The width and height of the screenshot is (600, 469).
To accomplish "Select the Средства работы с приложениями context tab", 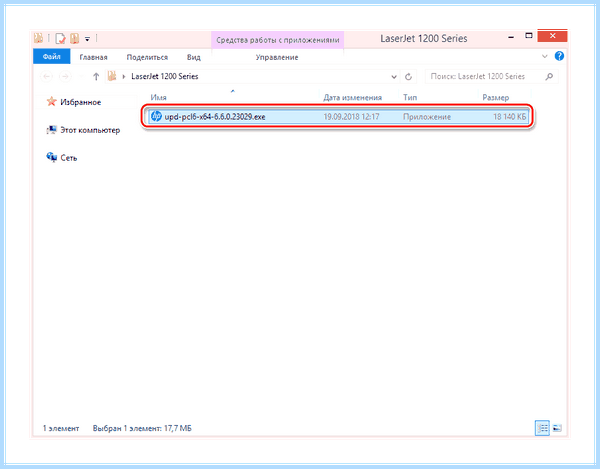I will tap(278, 40).
